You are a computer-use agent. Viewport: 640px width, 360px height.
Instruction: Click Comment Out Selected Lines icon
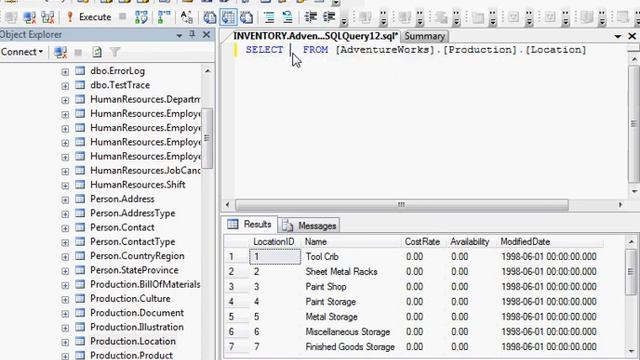click(x=269, y=17)
